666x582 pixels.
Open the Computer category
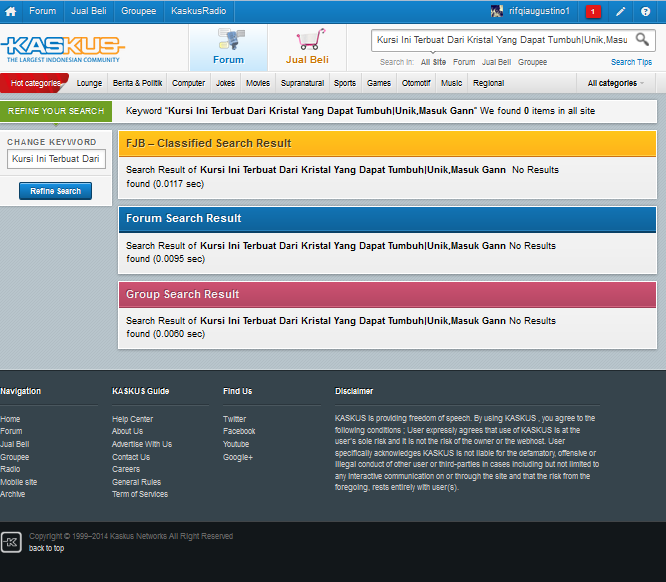point(189,83)
